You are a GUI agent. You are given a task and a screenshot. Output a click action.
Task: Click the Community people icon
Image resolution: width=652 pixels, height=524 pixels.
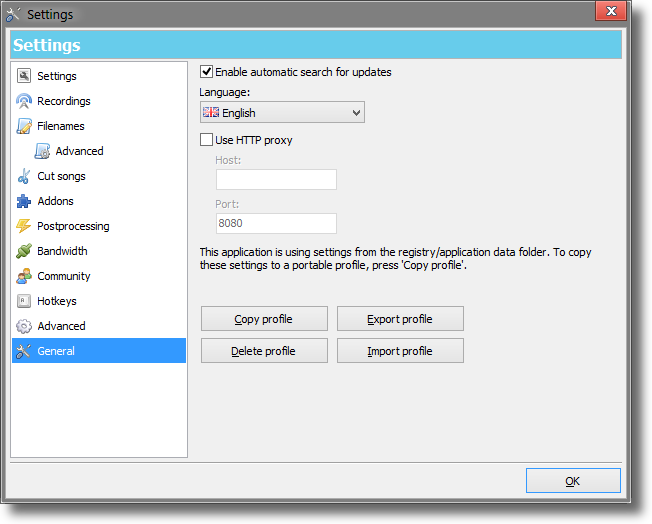[x=24, y=276]
